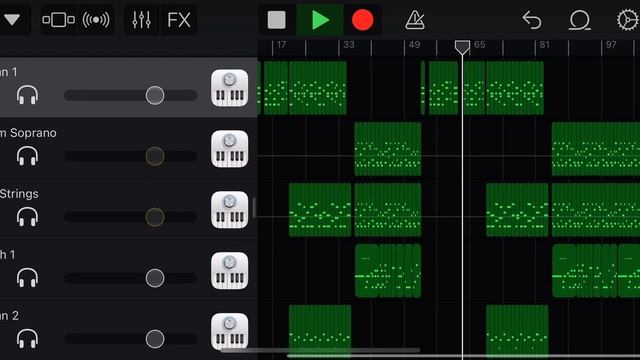The height and width of the screenshot is (360, 640).
Task: Undo the last action
Action: tap(532, 20)
